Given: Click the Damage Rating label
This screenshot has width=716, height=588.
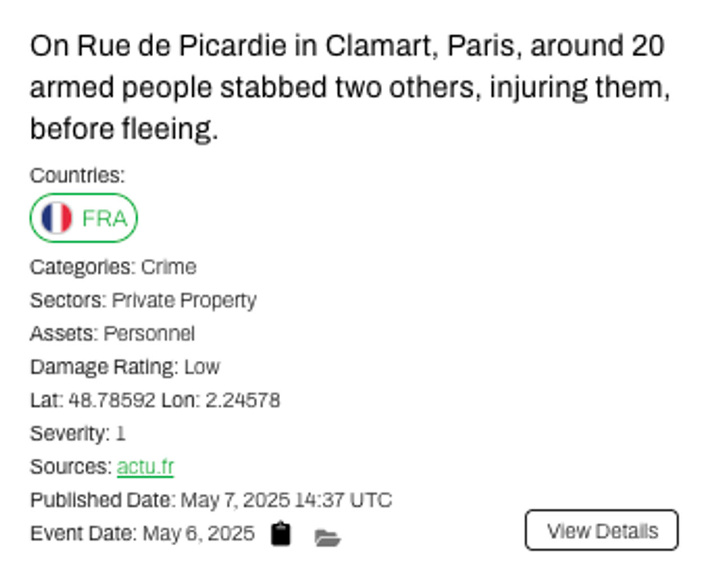Looking at the screenshot, I should pyautogui.click(x=104, y=367).
